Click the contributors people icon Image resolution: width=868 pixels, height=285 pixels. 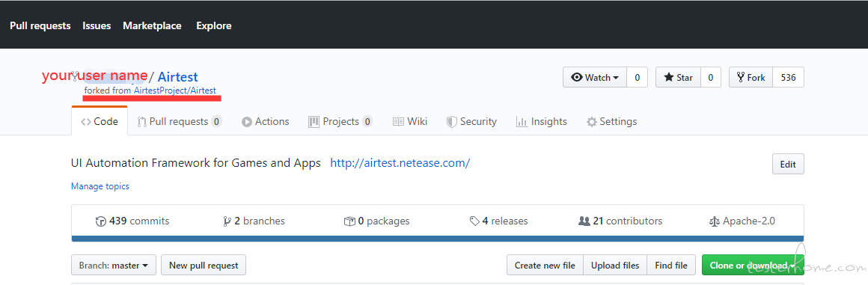click(584, 221)
